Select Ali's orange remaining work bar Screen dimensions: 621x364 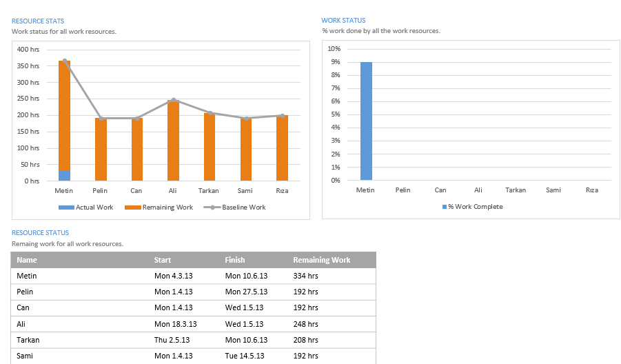pyautogui.click(x=173, y=141)
